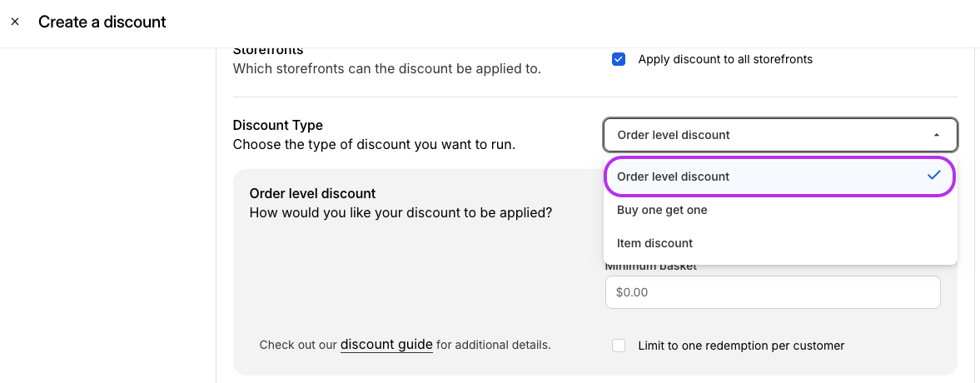Click the Discount Type section heading

click(277, 125)
